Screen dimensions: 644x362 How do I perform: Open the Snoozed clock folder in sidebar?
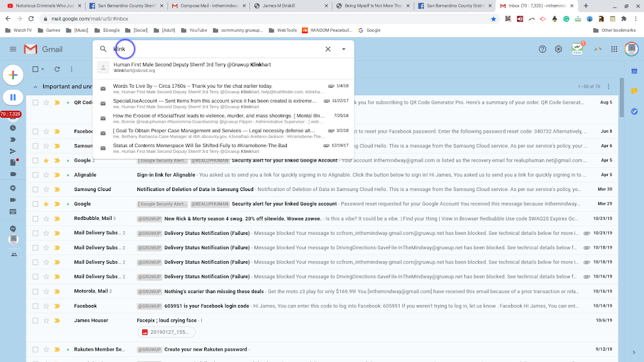[13, 128]
